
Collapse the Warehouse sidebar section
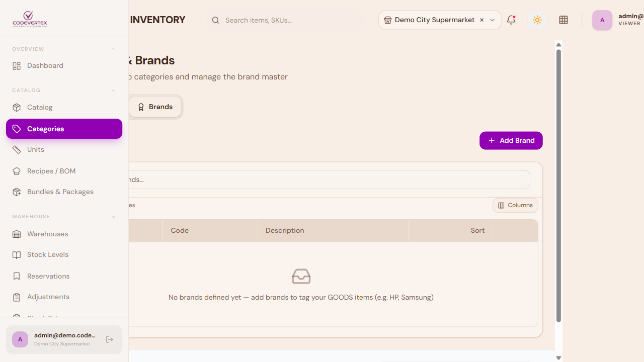[113, 217]
